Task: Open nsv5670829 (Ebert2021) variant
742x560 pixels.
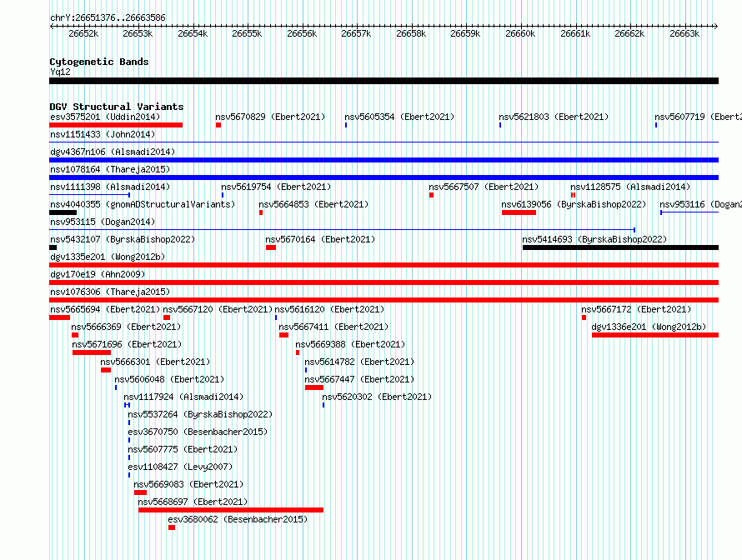Action: [x=270, y=117]
